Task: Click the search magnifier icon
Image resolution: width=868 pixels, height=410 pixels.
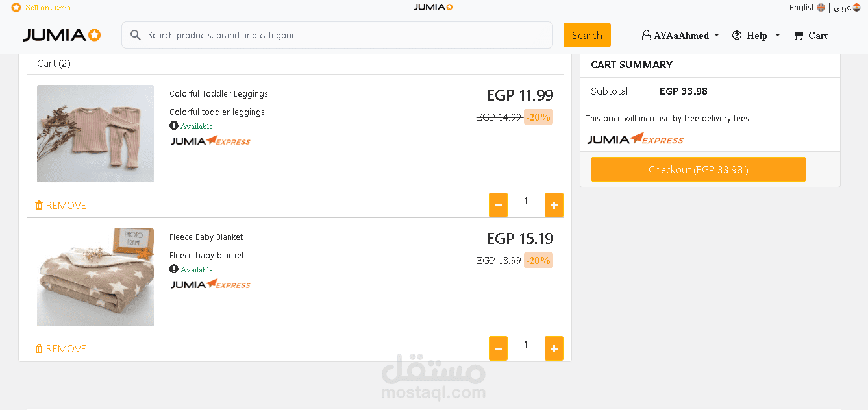Action: [x=136, y=35]
